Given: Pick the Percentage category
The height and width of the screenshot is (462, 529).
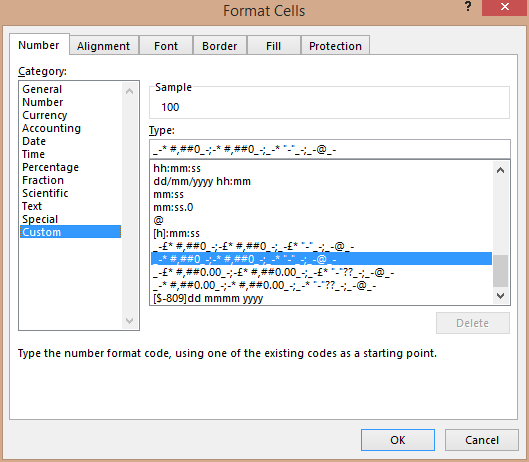Looking at the screenshot, I should tap(50, 167).
